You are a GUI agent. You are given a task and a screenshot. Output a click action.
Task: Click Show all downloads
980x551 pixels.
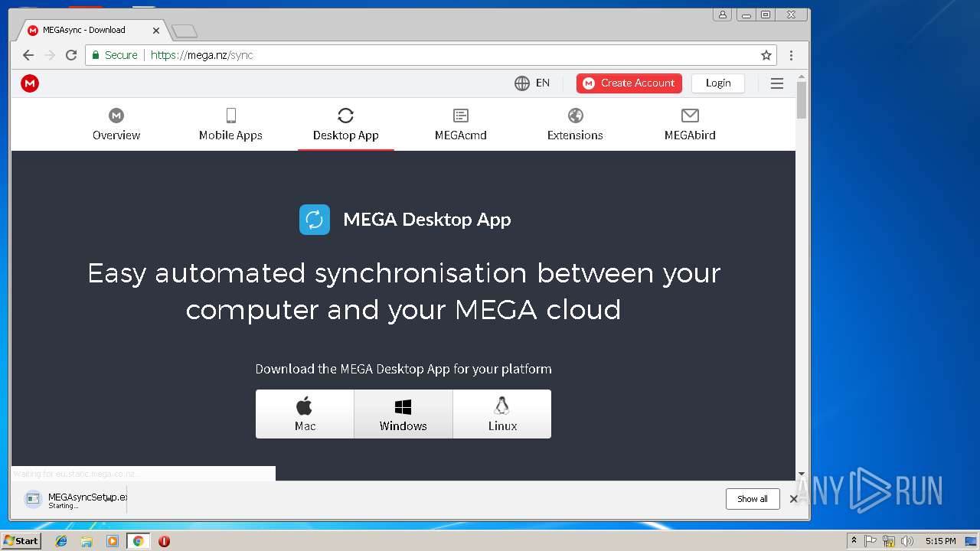coord(753,499)
